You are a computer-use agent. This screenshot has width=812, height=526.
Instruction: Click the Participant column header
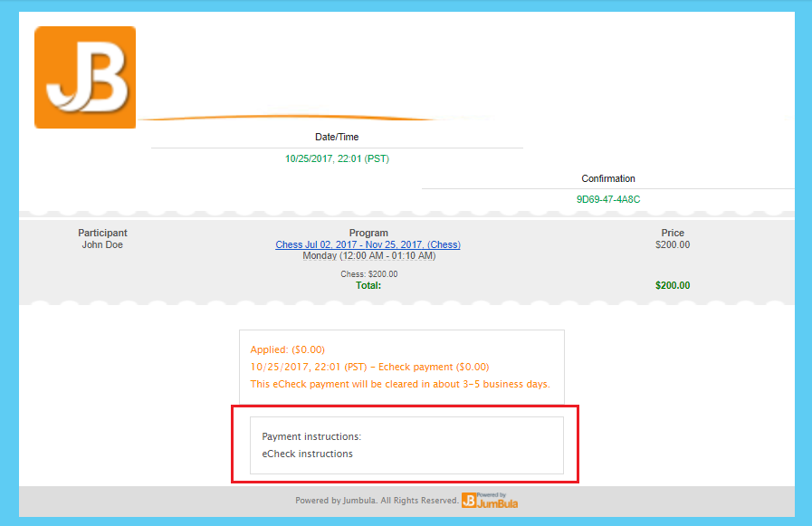(x=102, y=233)
